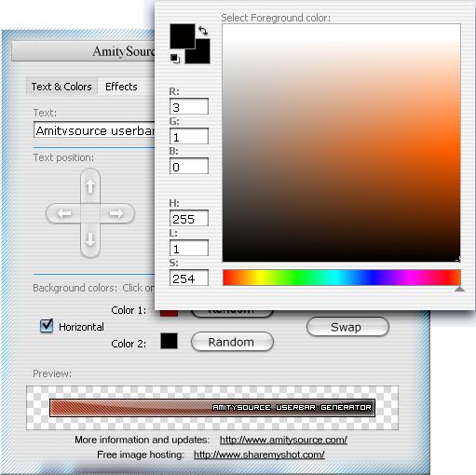This screenshot has height=475, width=476.
Task: Open the Text & Colors tab
Action: (x=61, y=87)
